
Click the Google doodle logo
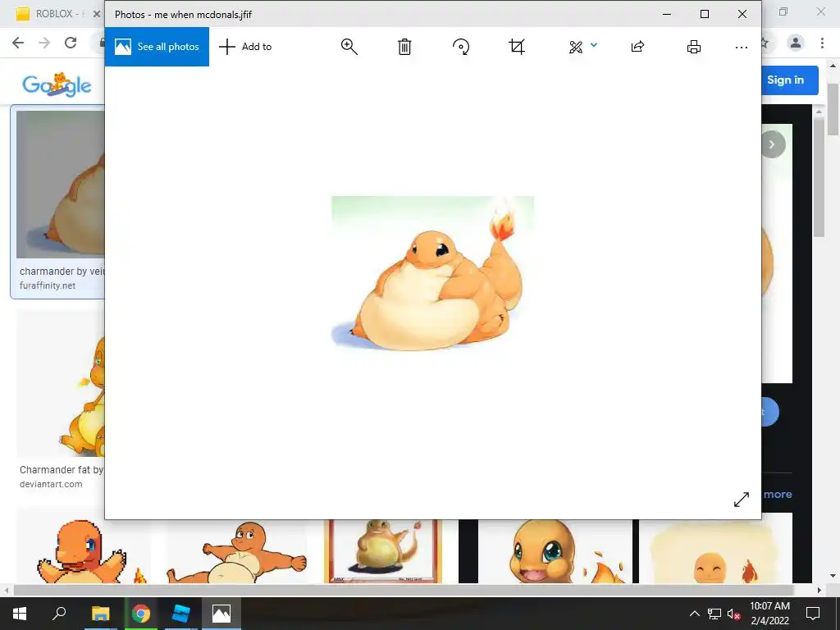(57, 84)
